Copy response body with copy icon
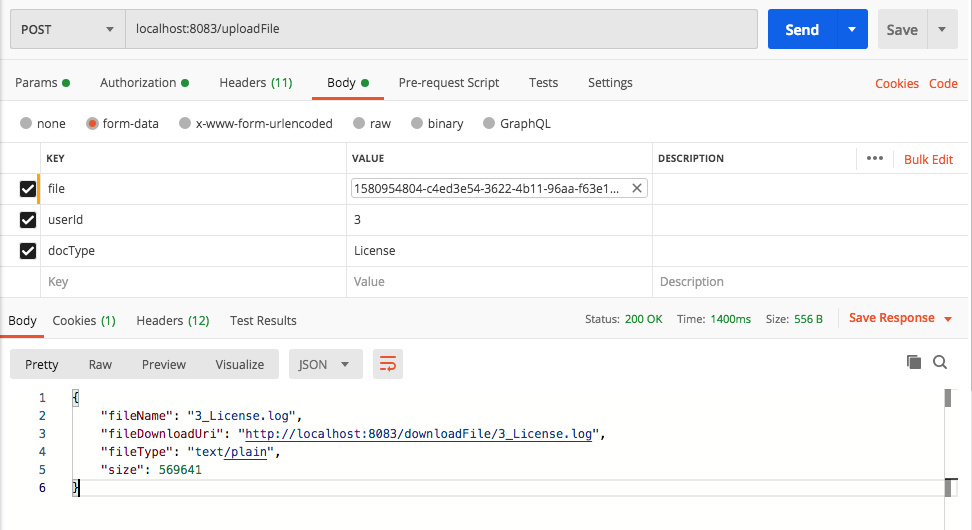 (x=913, y=362)
